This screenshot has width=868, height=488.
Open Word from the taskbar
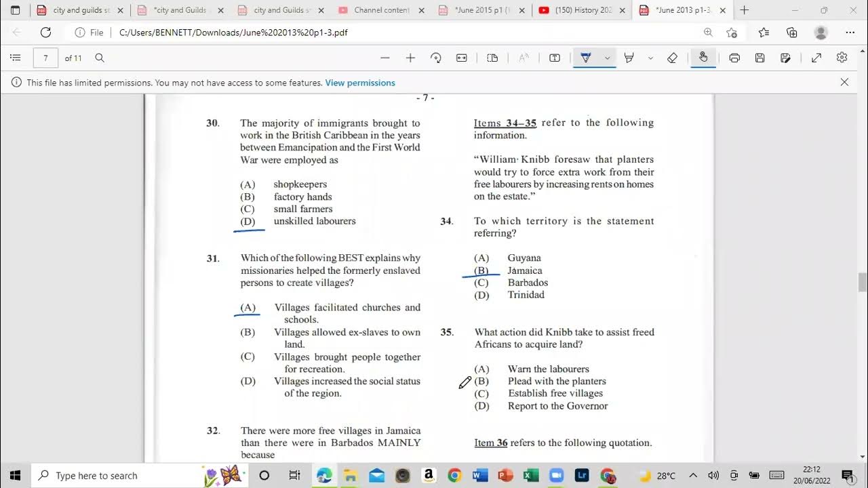tap(480, 475)
